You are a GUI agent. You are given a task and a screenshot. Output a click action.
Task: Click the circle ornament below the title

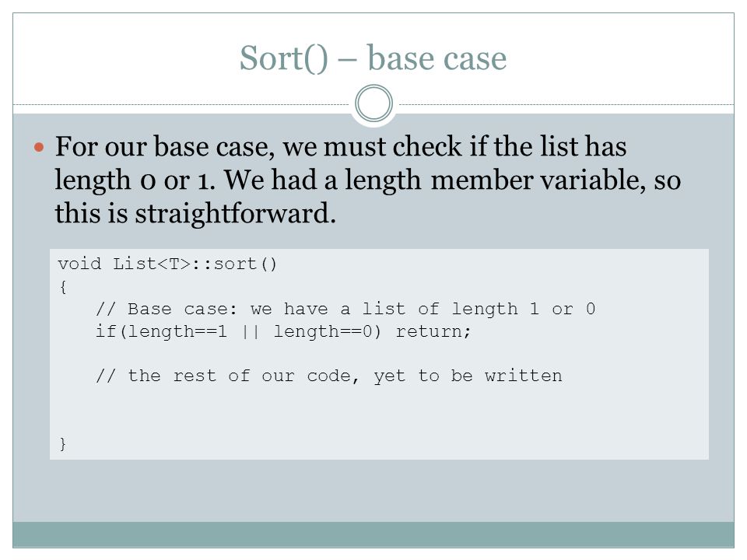(374, 103)
